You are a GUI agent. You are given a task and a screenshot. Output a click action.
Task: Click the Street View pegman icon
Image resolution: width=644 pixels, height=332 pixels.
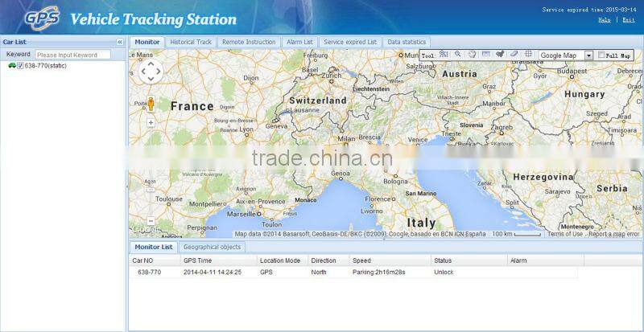tap(151, 105)
